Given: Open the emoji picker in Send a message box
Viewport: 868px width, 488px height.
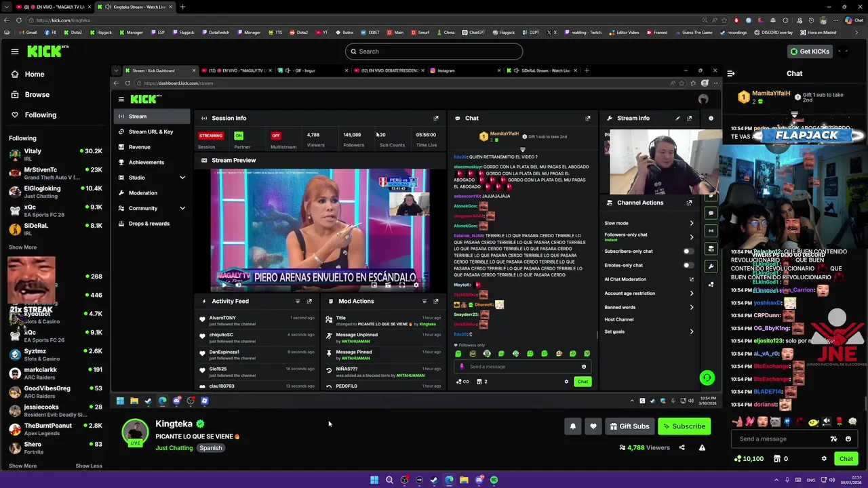Looking at the screenshot, I should [848, 439].
